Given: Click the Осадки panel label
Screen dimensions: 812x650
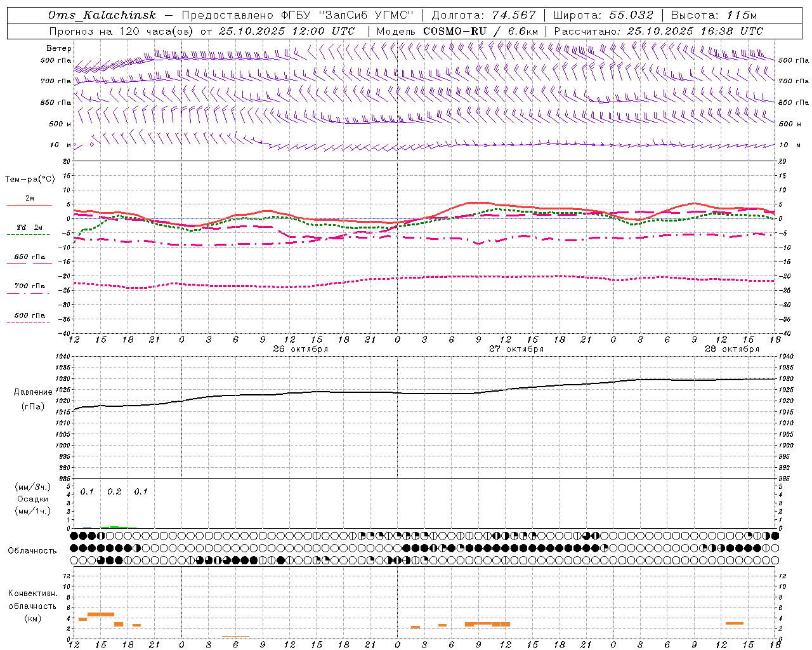Looking at the screenshot, I should [x=33, y=499].
